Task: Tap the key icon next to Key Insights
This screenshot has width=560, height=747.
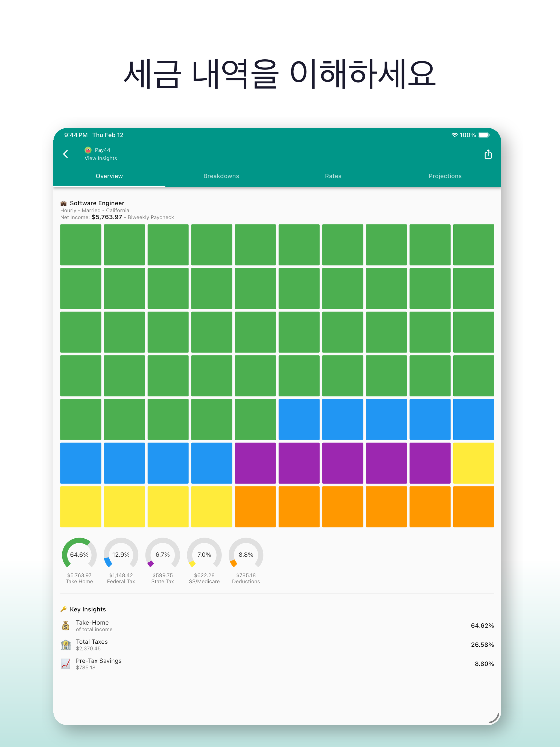Action: point(63,609)
